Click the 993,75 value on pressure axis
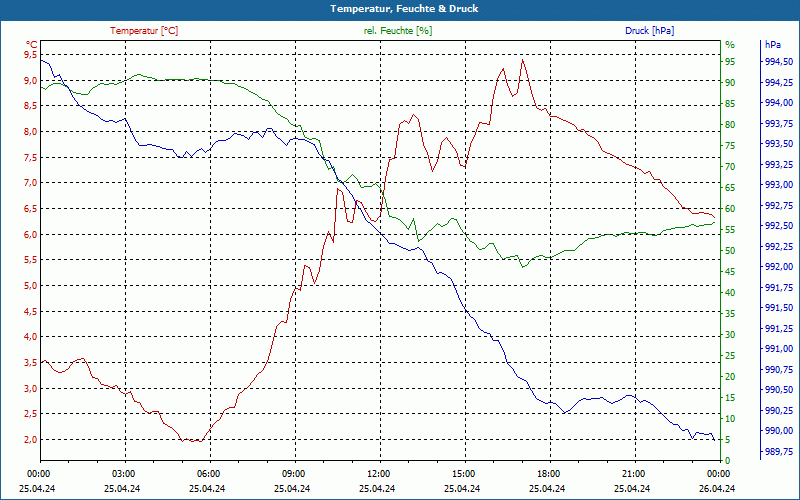This screenshot has height=500, width=800. click(779, 123)
